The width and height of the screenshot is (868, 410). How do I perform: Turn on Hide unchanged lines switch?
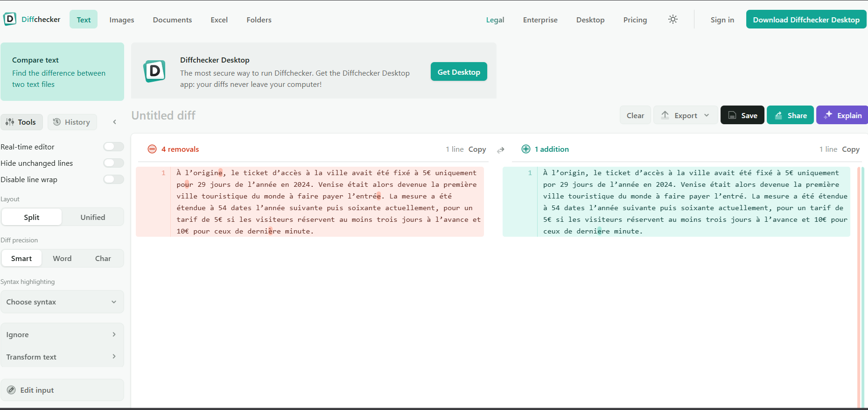click(x=113, y=163)
